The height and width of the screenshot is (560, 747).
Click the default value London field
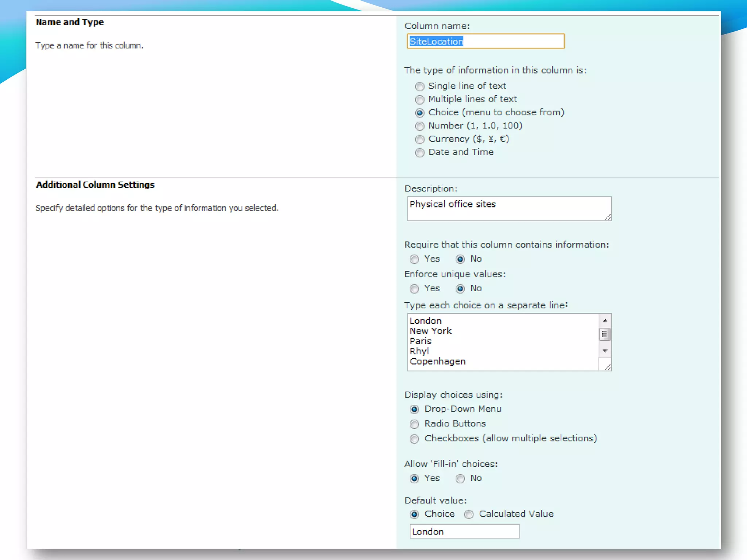coord(464,531)
